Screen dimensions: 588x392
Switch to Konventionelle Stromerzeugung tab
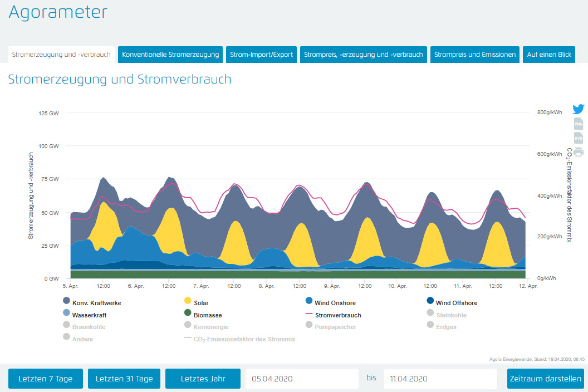(x=170, y=55)
